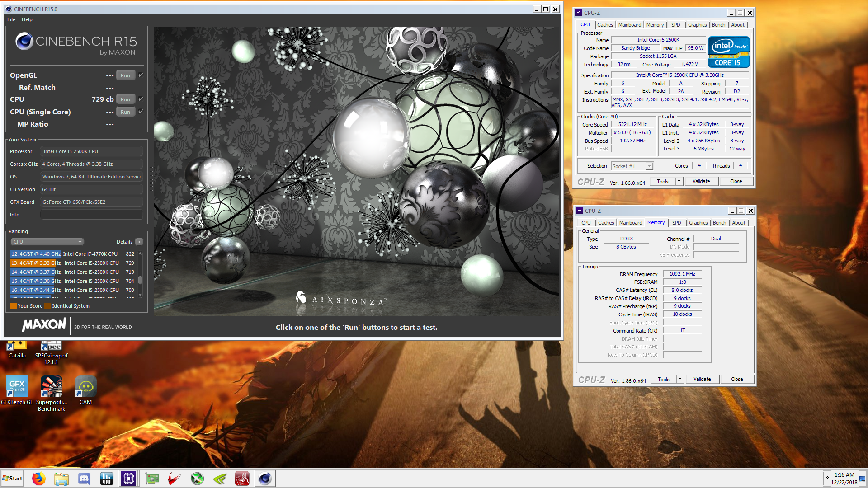Run the CPU benchmark
868x488 pixels.
pos(126,99)
